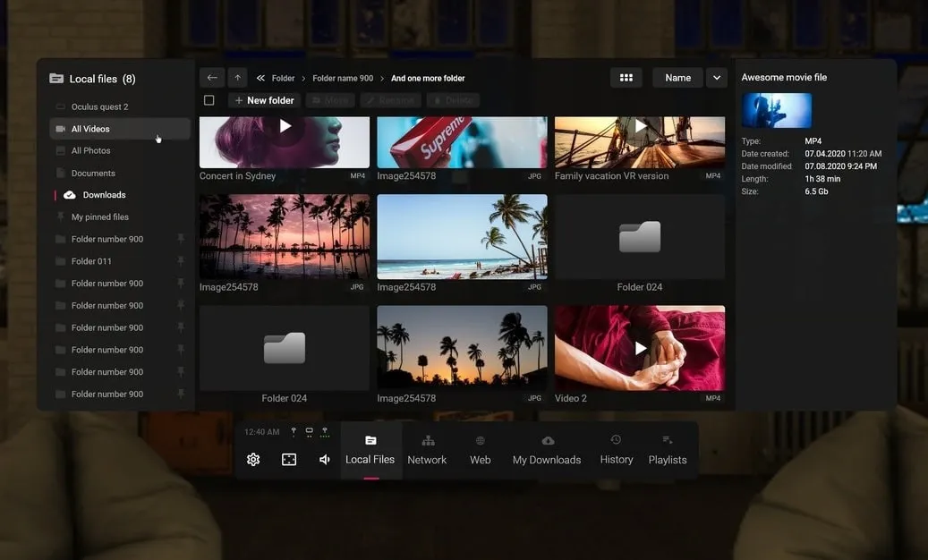
Task: Open the My Downloads cloud icon
Action: pyautogui.click(x=546, y=439)
